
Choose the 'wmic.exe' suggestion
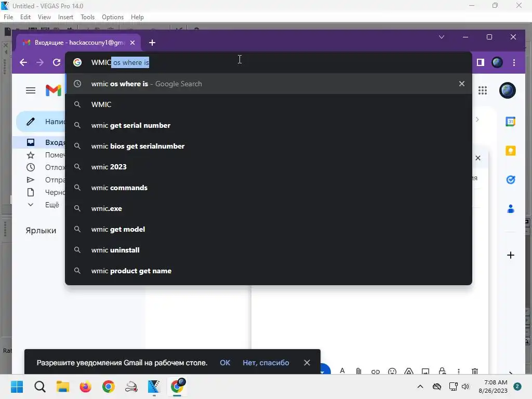tap(269, 209)
